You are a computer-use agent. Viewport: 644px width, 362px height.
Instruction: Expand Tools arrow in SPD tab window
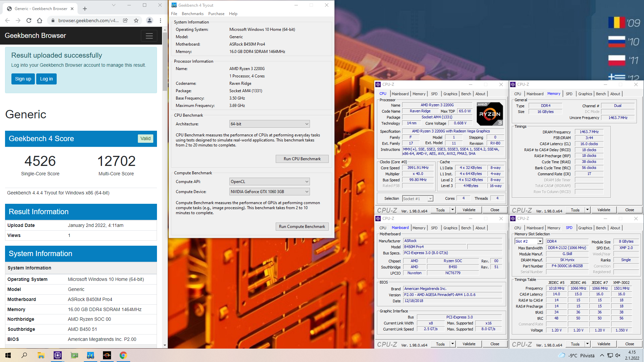(587, 344)
